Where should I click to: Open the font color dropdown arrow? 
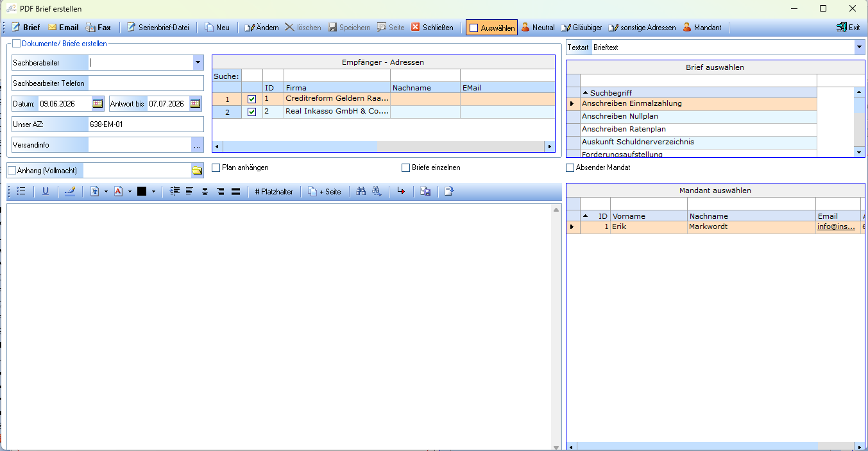130,191
